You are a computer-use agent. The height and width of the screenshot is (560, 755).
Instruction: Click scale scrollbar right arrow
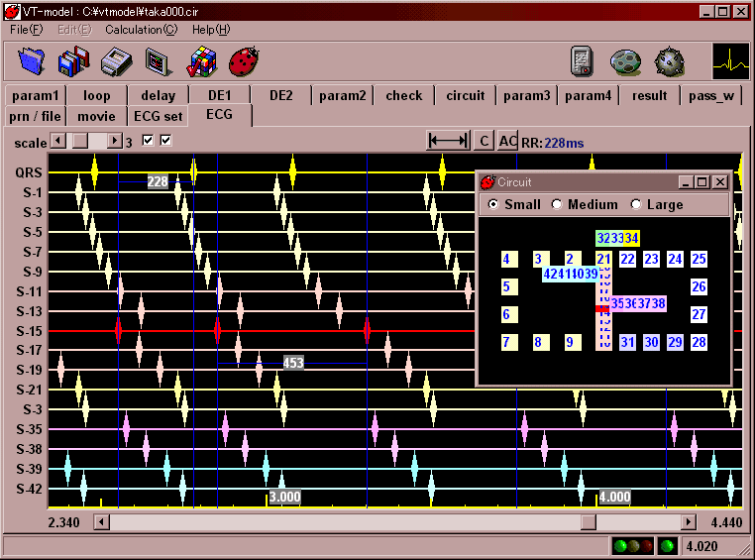click(115, 142)
